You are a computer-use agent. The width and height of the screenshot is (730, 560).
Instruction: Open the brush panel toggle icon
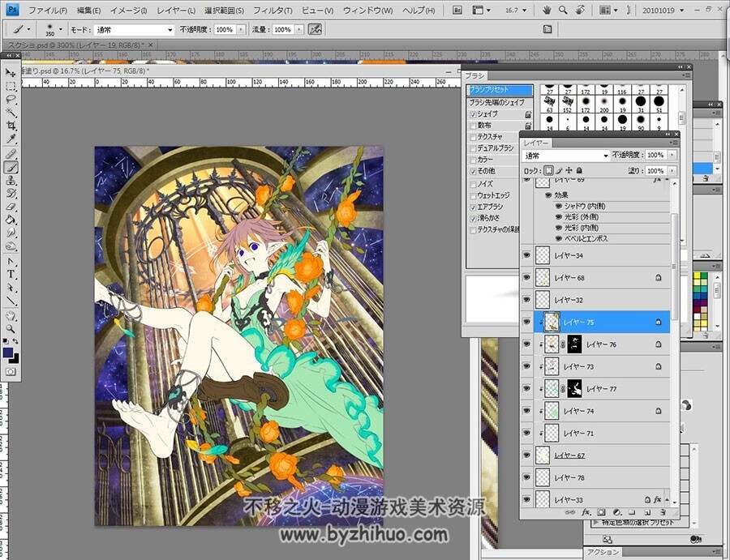click(547, 29)
